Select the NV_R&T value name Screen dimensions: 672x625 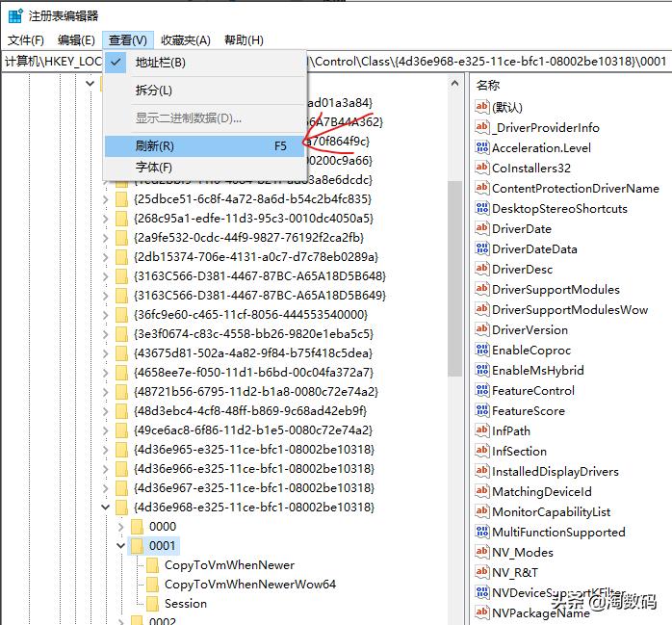tap(515, 572)
